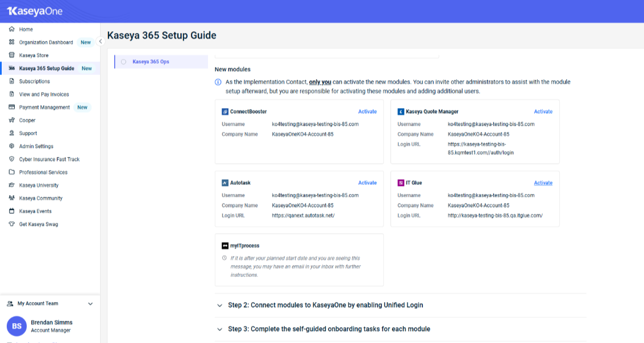The image size is (644, 343).
Task: Activate the Kaseya Quote Manager module
Action: [543, 111]
